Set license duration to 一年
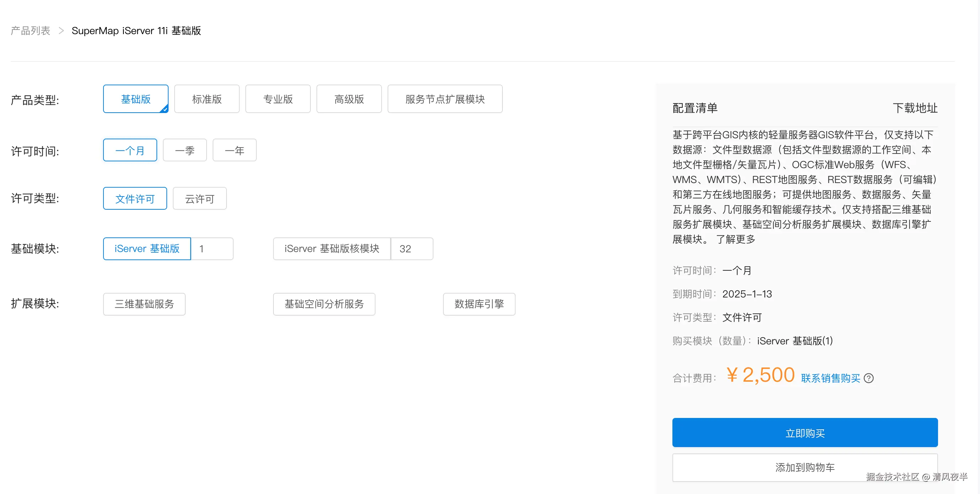The height and width of the screenshot is (494, 980). tap(234, 150)
